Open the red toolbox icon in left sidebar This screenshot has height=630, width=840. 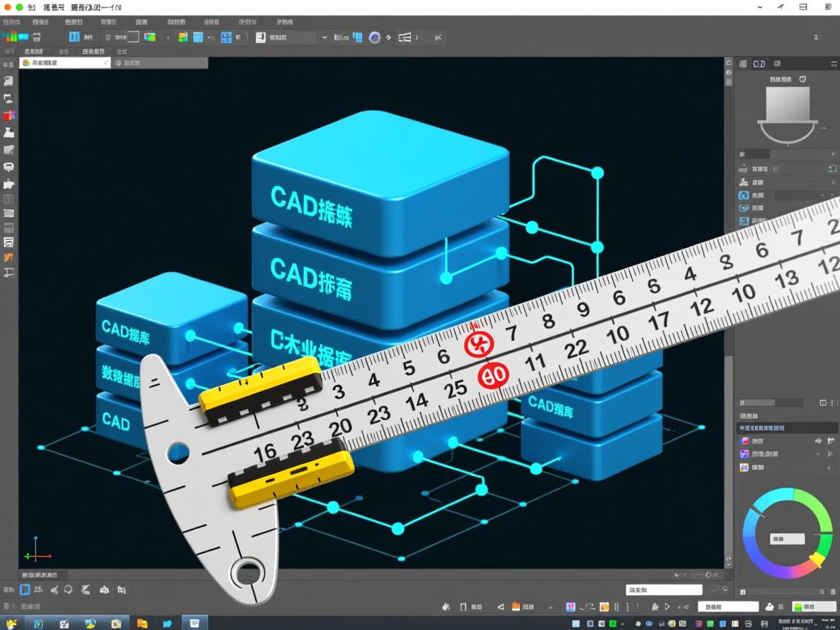pos(9,115)
